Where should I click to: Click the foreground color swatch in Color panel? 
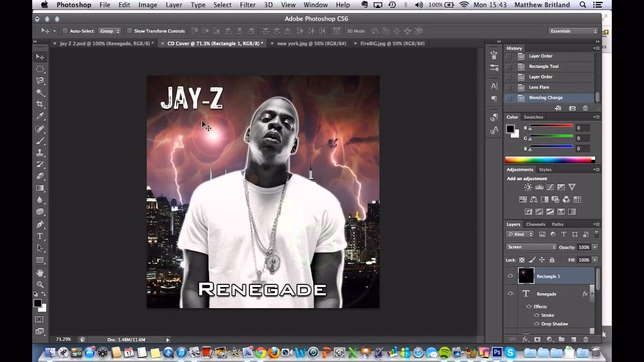510,129
